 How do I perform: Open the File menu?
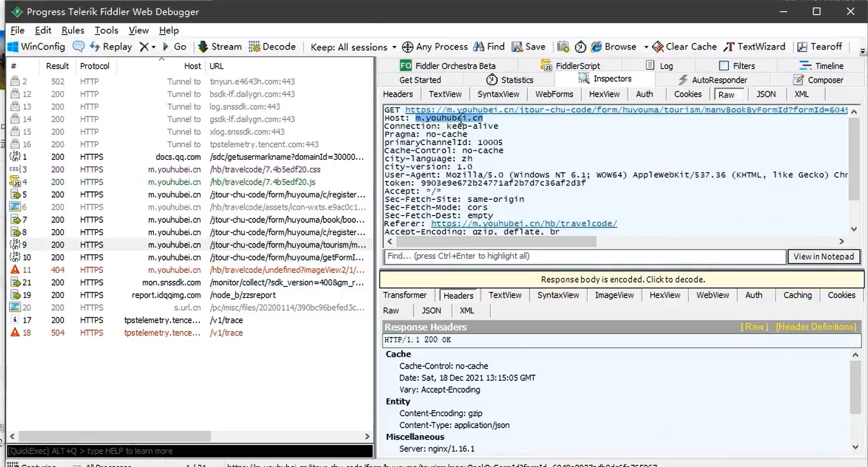point(17,30)
